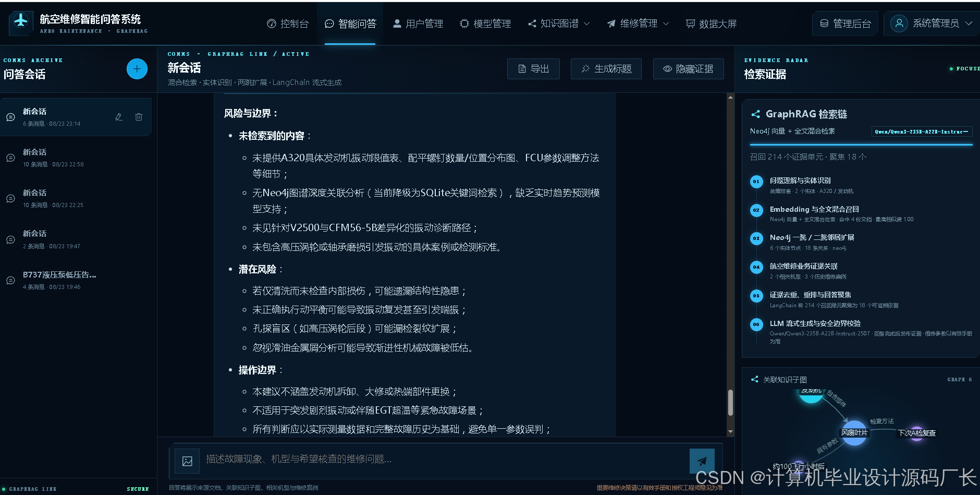The width and height of the screenshot is (980, 495).
Task: Click the GRAPH 6 label
Action: click(x=959, y=379)
